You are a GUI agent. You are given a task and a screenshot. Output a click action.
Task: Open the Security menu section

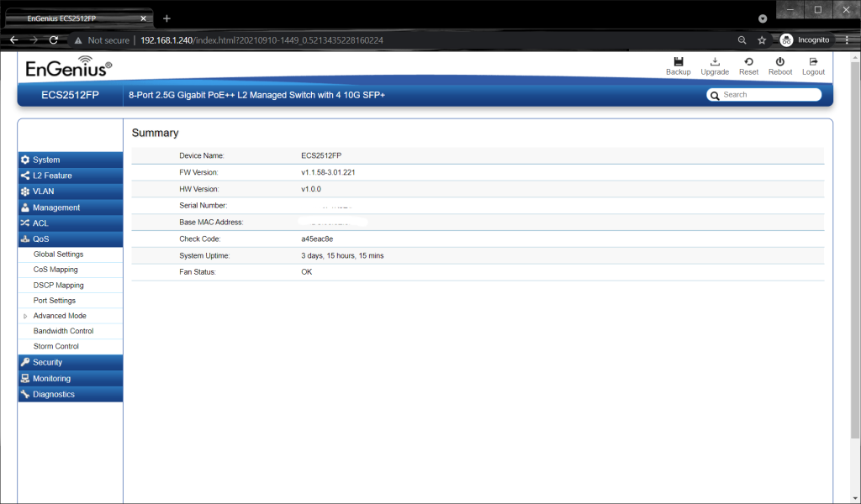pos(71,362)
